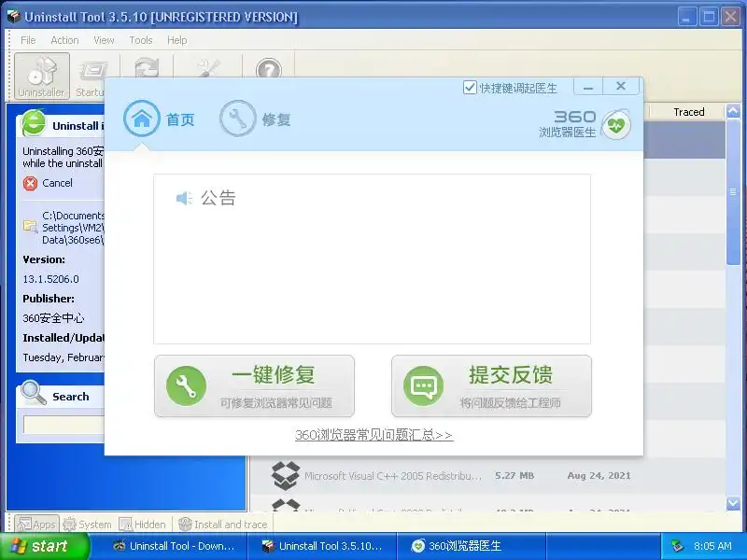This screenshot has height=560, width=747.
Task: Open Uninstall Tool - Down... taskbar item
Action: click(175, 546)
